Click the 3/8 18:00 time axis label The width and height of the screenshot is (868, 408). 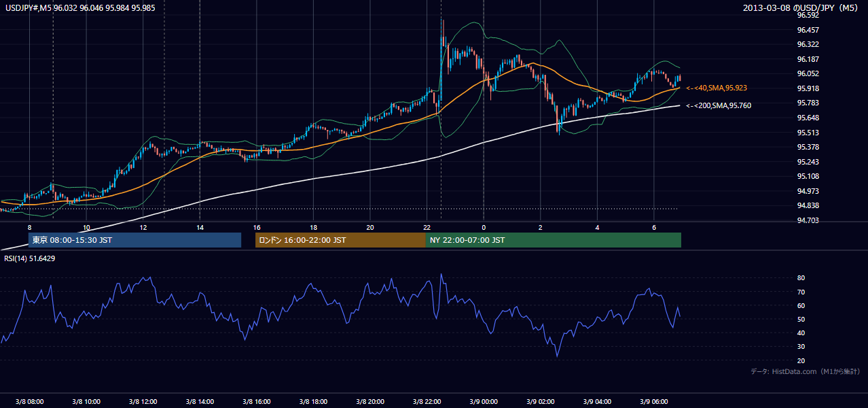tap(313, 401)
